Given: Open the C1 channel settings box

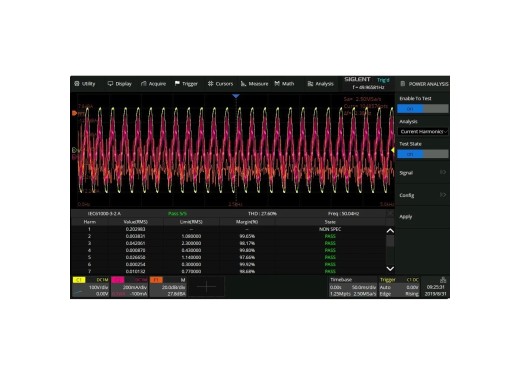Looking at the screenshot, I should (x=91, y=287).
